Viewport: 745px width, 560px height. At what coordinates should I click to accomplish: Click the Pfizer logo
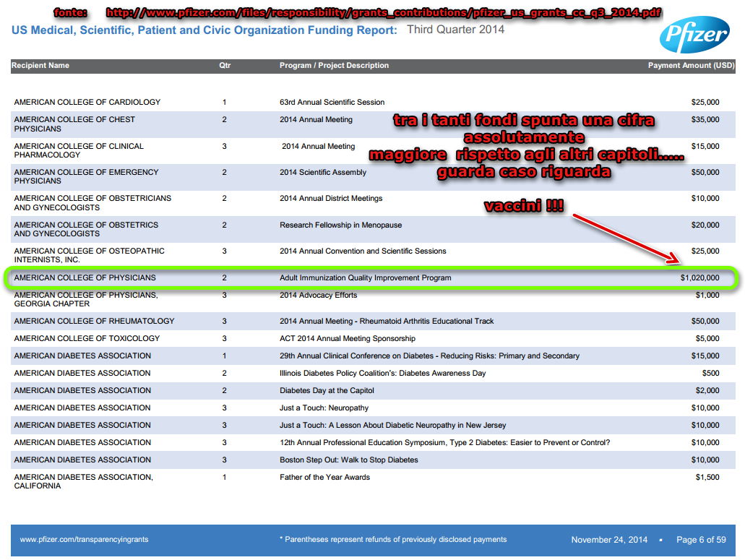point(694,34)
